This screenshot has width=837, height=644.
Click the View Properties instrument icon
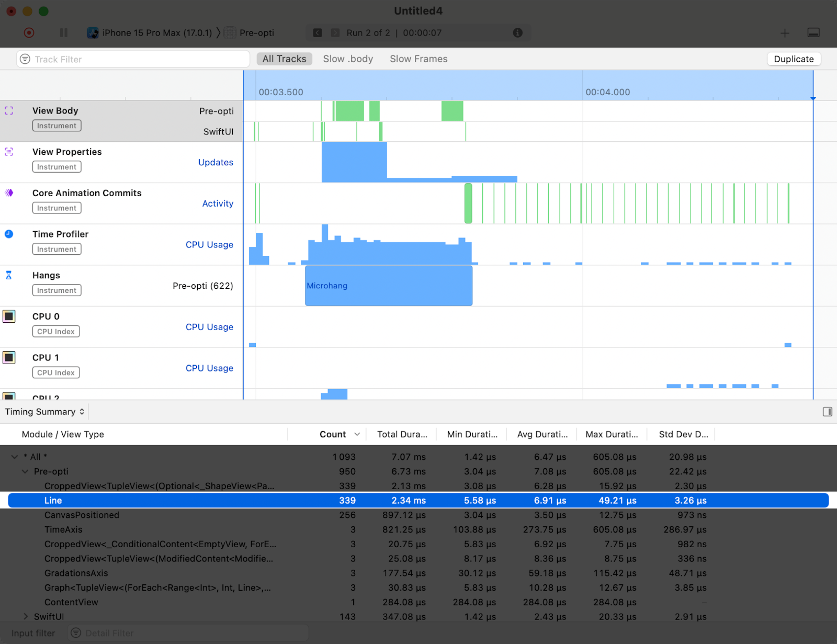(8, 152)
